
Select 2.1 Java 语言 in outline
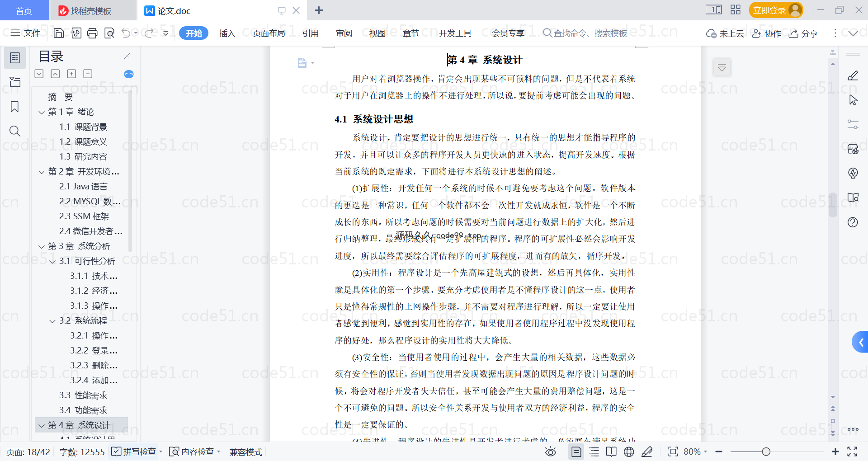coord(83,187)
